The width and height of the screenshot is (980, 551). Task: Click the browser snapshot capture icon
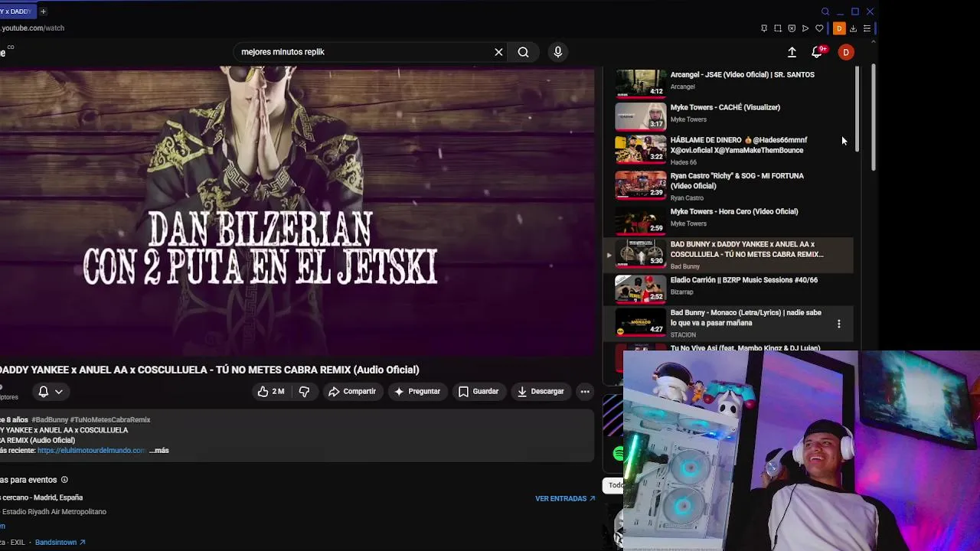[778, 28]
